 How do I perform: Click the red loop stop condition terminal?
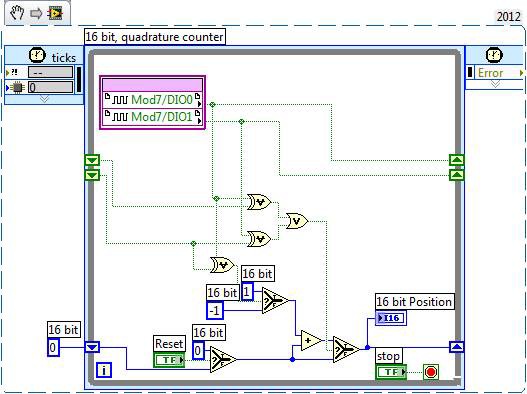431,372
